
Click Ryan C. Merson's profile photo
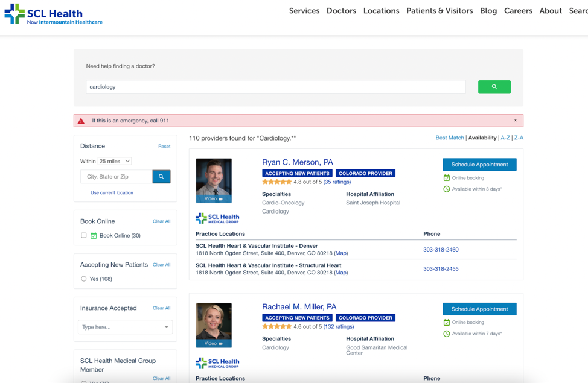(x=214, y=180)
